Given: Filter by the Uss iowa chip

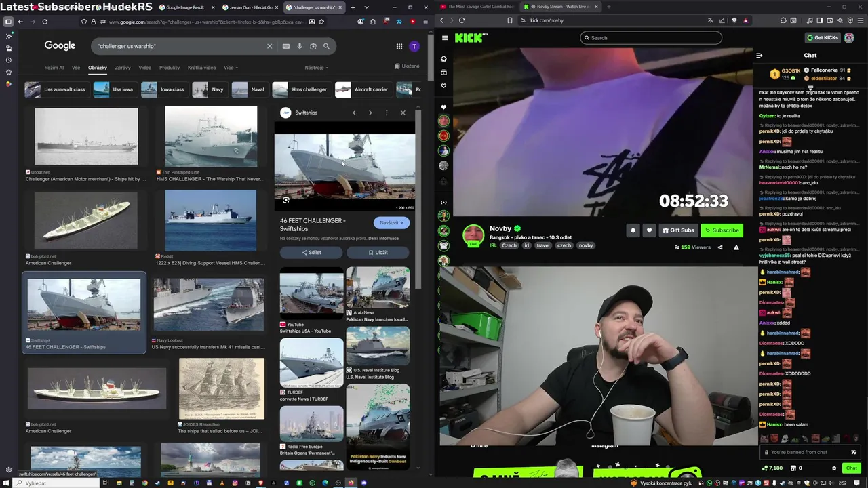Looking at the screenshot, I should [115, 89].
